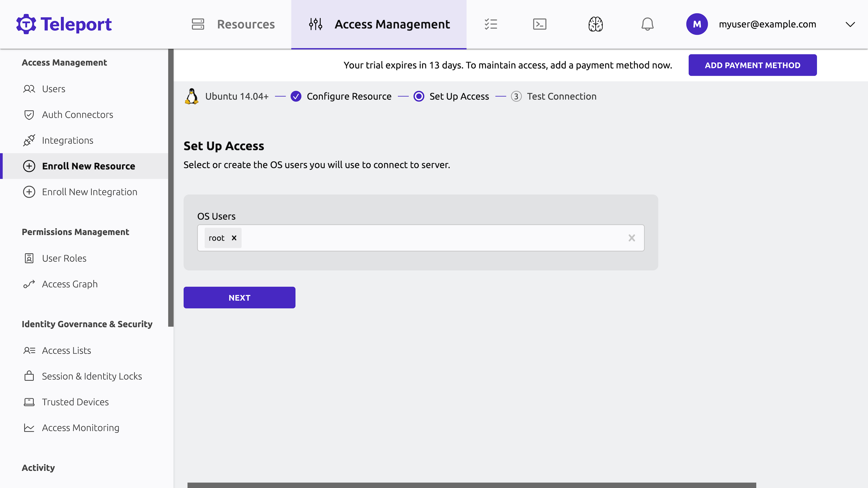
Task: Click the Access Management navigation icon
Action: click(x=315, y=24)
